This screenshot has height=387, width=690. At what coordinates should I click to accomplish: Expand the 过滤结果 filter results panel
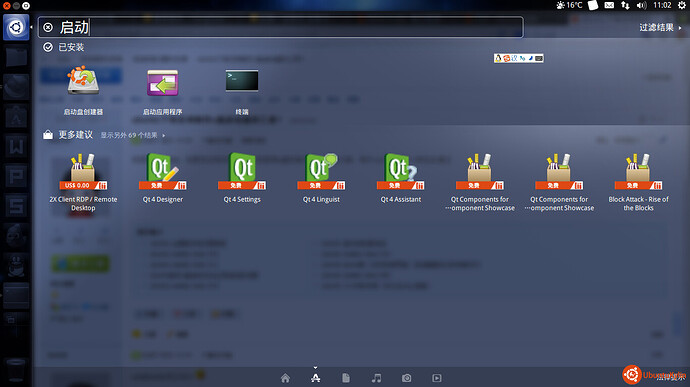tap(660, 27)
